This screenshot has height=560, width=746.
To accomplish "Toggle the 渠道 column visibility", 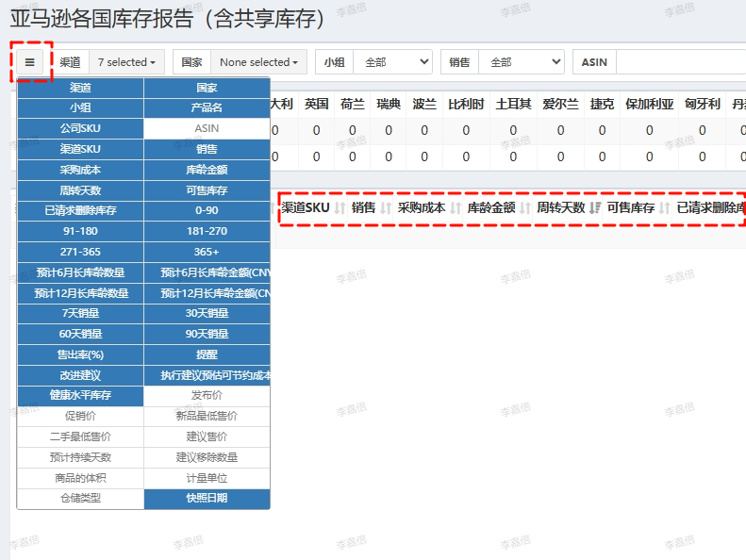I will pos(80,88).
